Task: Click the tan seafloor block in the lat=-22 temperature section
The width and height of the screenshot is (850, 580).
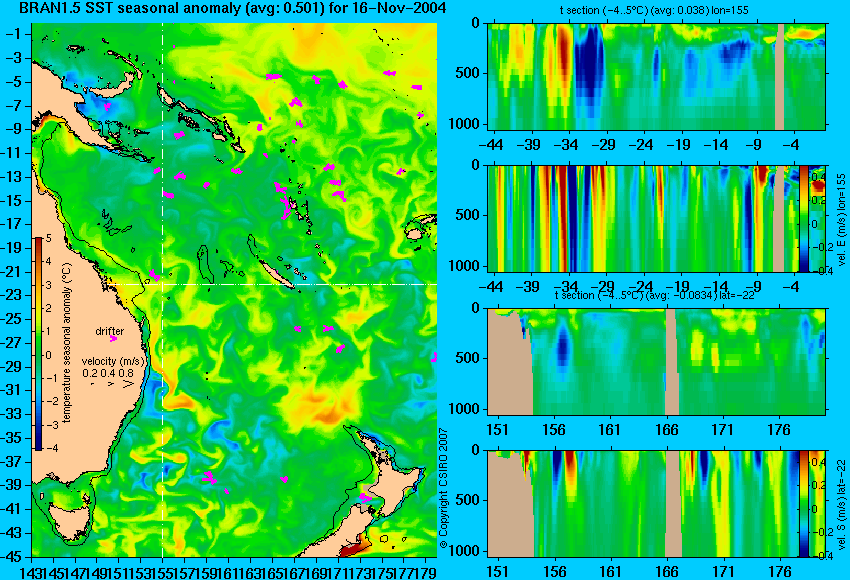Action: [x=510, y=362]
